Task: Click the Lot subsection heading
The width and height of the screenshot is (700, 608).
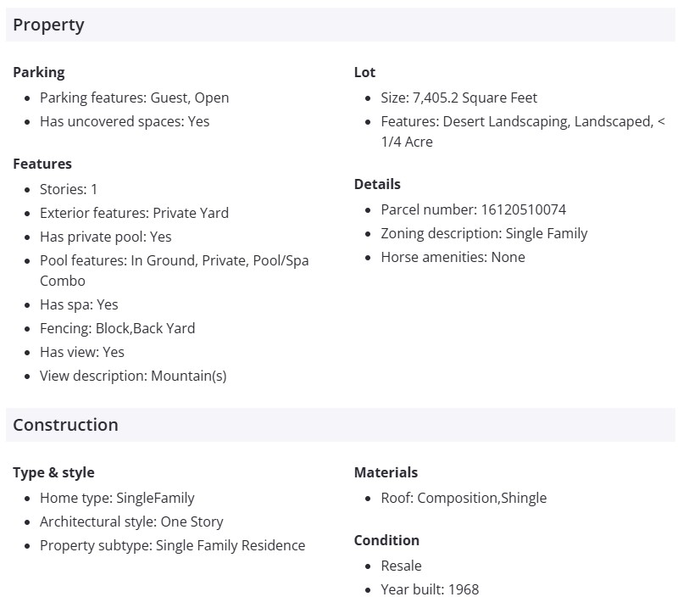Action: pos(364,72)
